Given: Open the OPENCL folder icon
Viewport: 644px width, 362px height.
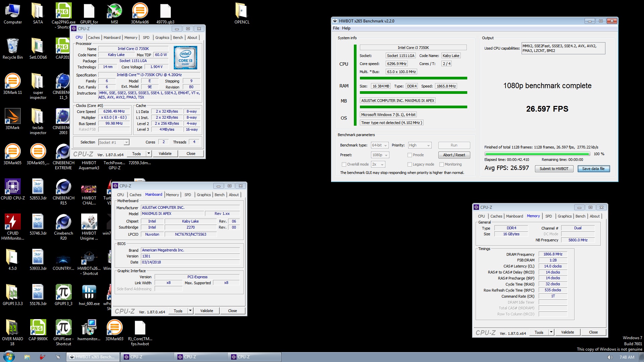Looking at the screenshot, I should coord(242,14).
